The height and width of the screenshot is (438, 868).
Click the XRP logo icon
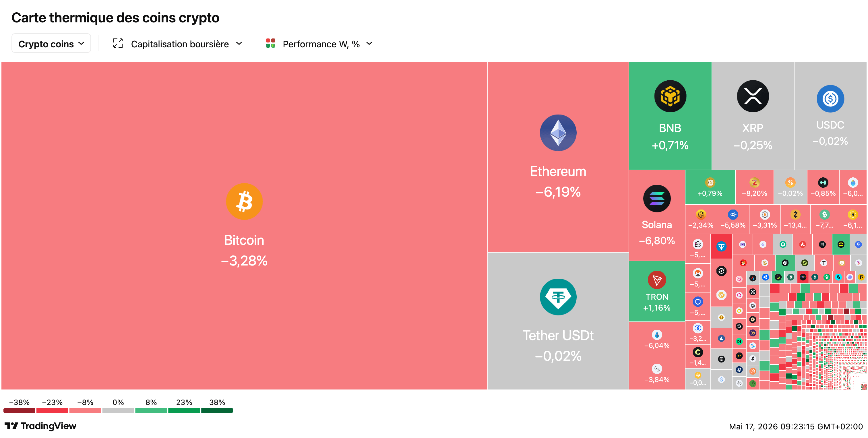coord(753,96)
